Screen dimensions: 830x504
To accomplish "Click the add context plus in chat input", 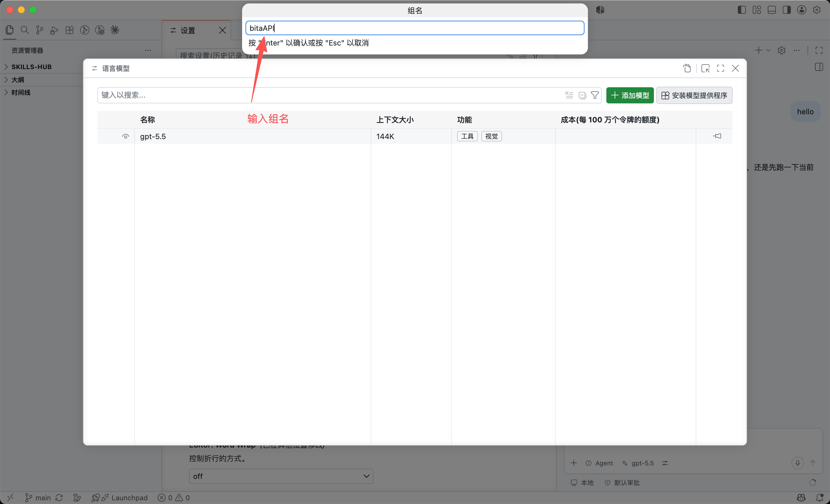I will [574, 463].
